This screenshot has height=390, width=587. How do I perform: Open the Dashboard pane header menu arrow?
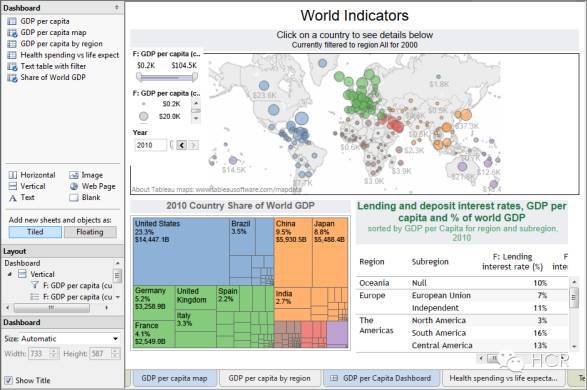pyautogui.click(x=116, y=7)
